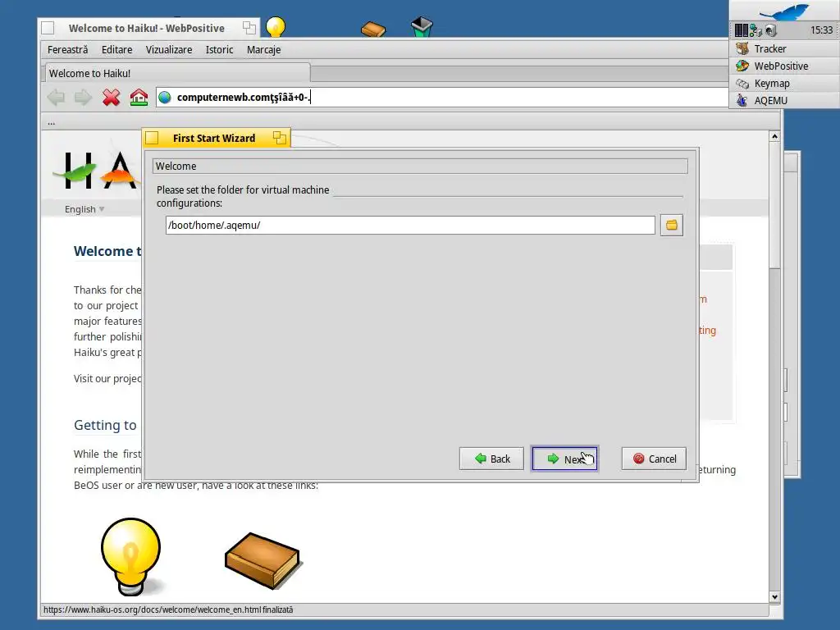Image resolution: width=840 pixels, height=630 pixels.
Task: Click the large book image on webpage
Action: coord(262,560)
